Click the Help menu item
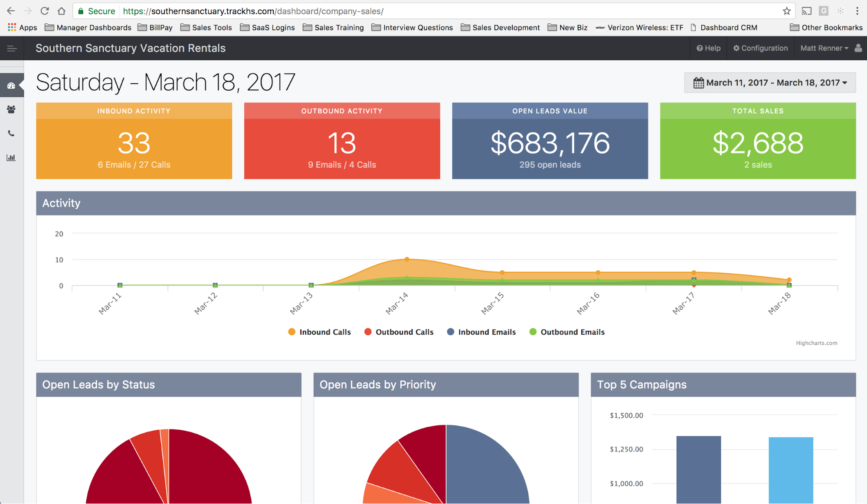 tap(708, 48)
